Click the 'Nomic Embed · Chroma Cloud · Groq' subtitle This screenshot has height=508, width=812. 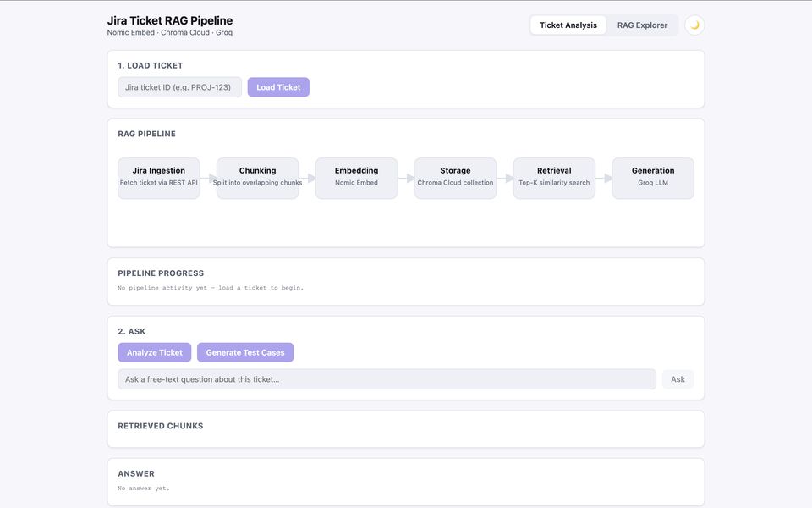(x=170, y=33)
